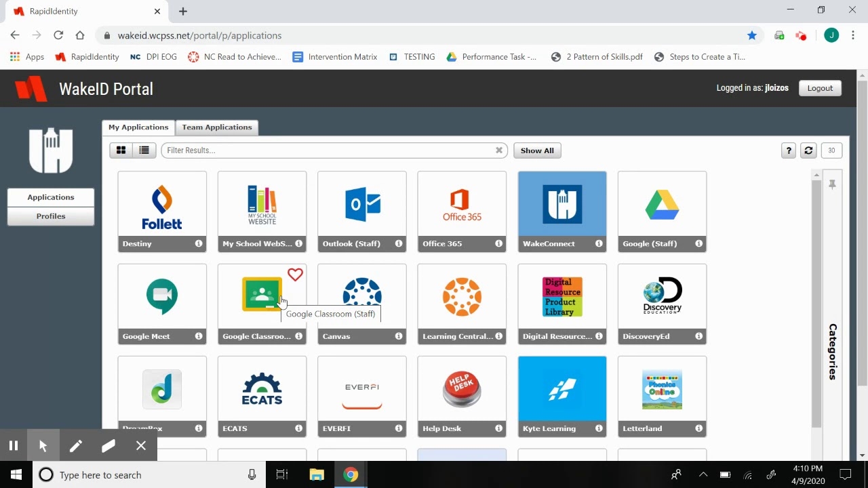Screen dimensions: 868x488
Task: Open the Help Desk tile
Action: coord(462,389)
